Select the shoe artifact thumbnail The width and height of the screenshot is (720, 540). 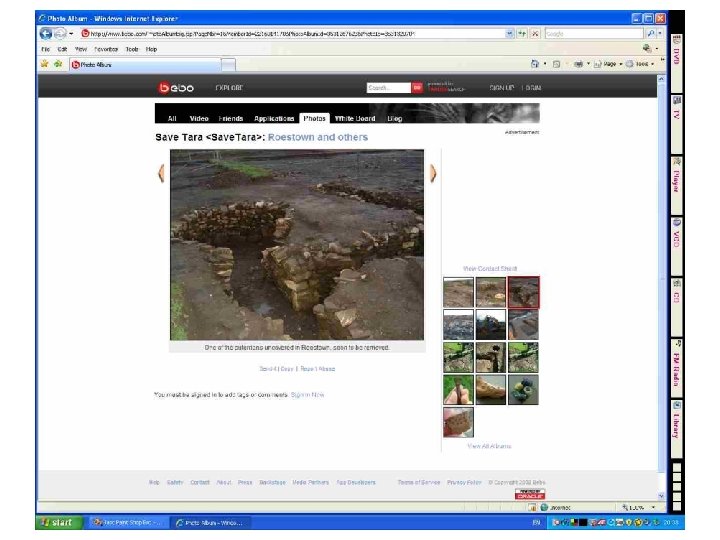tap(491, 390)
